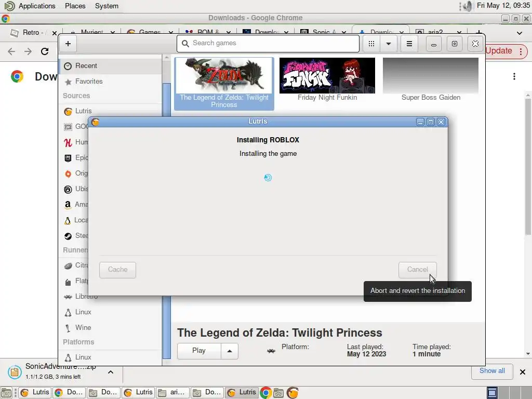
Task: Reload the Chrome page
Action: tap(45, 51)
